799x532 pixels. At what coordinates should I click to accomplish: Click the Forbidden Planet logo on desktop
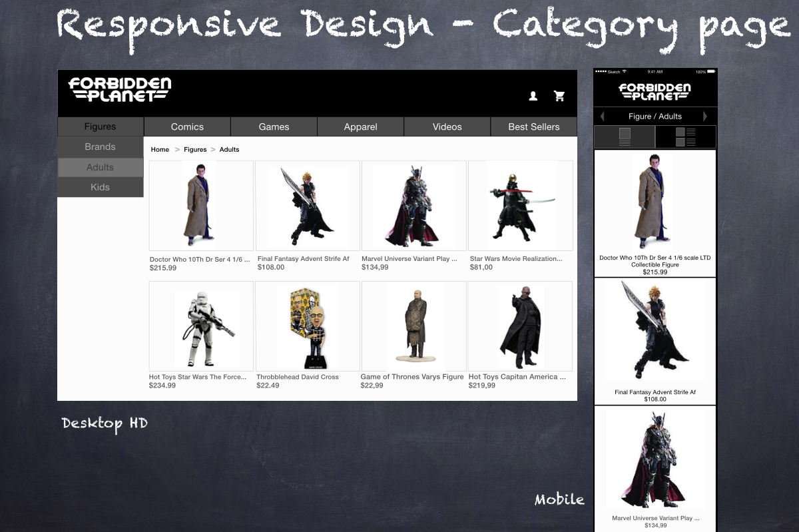120,89
